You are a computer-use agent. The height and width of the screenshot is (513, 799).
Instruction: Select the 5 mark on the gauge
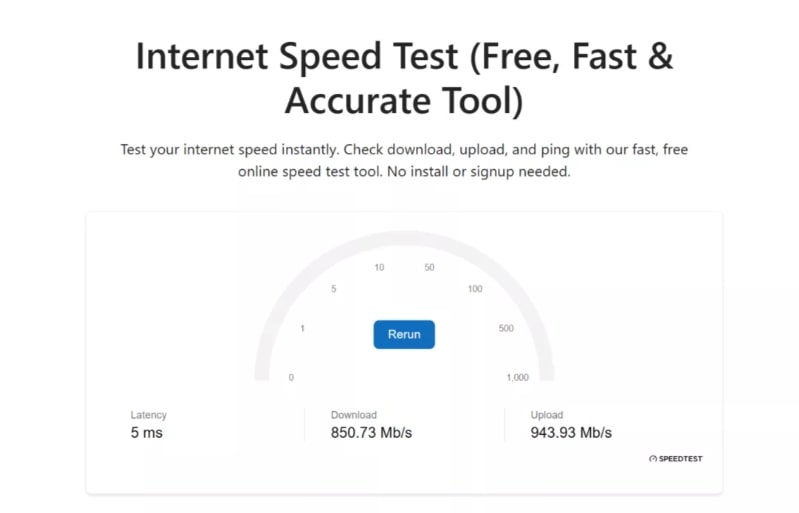click(x=333, y=289)
